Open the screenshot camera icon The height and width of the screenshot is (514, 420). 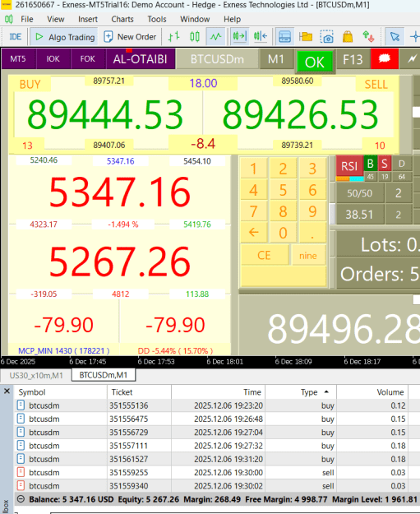pos(326,37)
